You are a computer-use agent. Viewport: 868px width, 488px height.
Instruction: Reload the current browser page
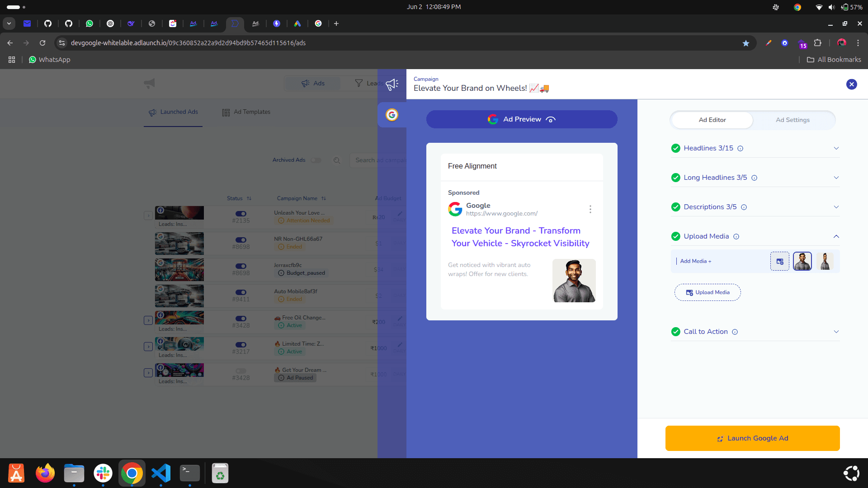click(x=42, y=43)
